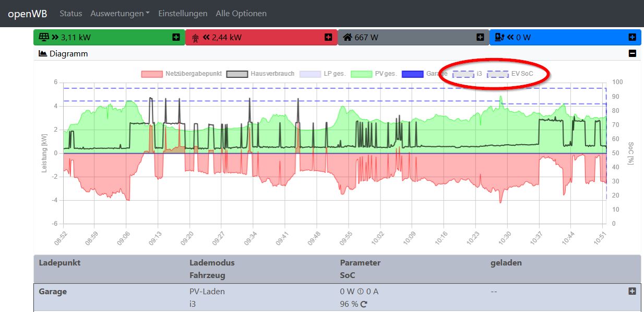Click the 96 % SoC value
Viewport: 644px width, 312px height.
(x=349, y=303)
